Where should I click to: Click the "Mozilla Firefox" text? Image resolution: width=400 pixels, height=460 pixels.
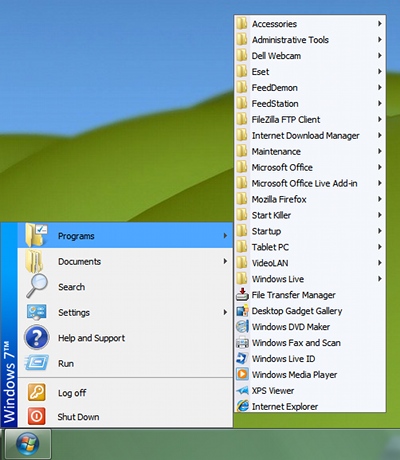coord(279,199)
